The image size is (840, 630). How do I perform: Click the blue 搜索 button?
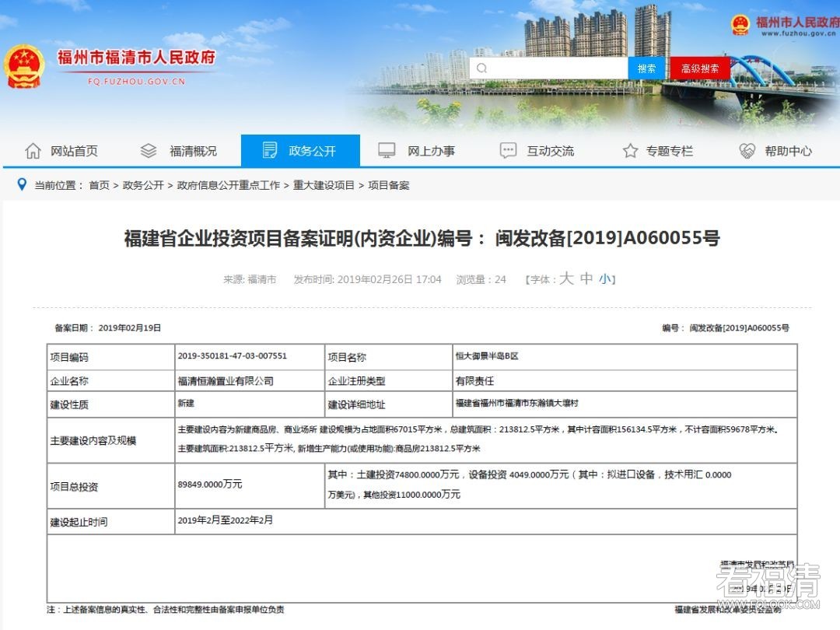point(646,68)
